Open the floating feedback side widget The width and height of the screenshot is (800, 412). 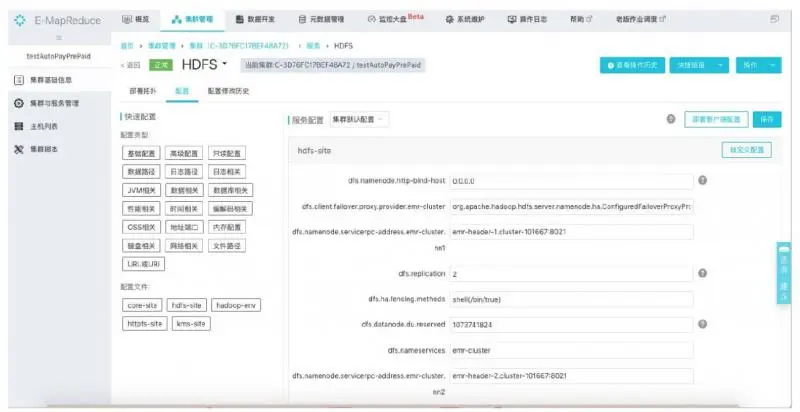[784, 273]
